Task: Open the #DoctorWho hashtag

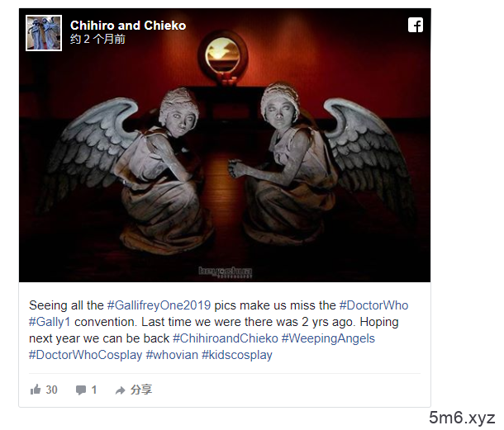Action: click(x=373, y=305)
